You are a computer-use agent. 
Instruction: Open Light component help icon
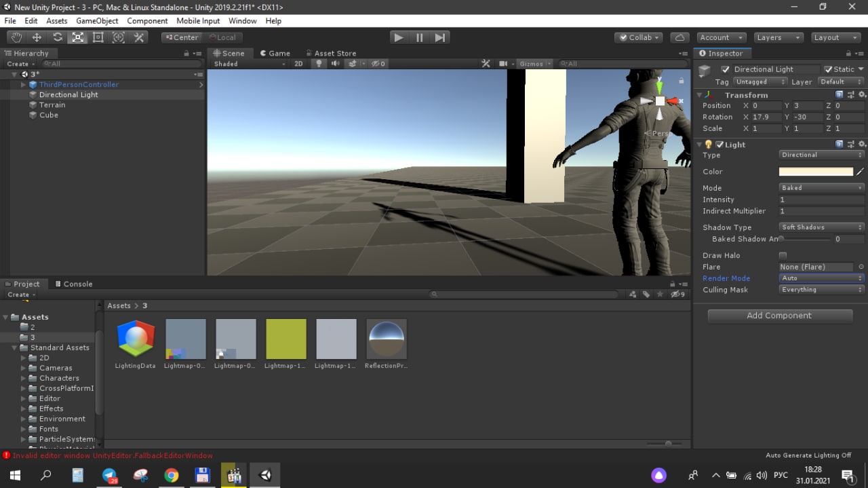840,145
